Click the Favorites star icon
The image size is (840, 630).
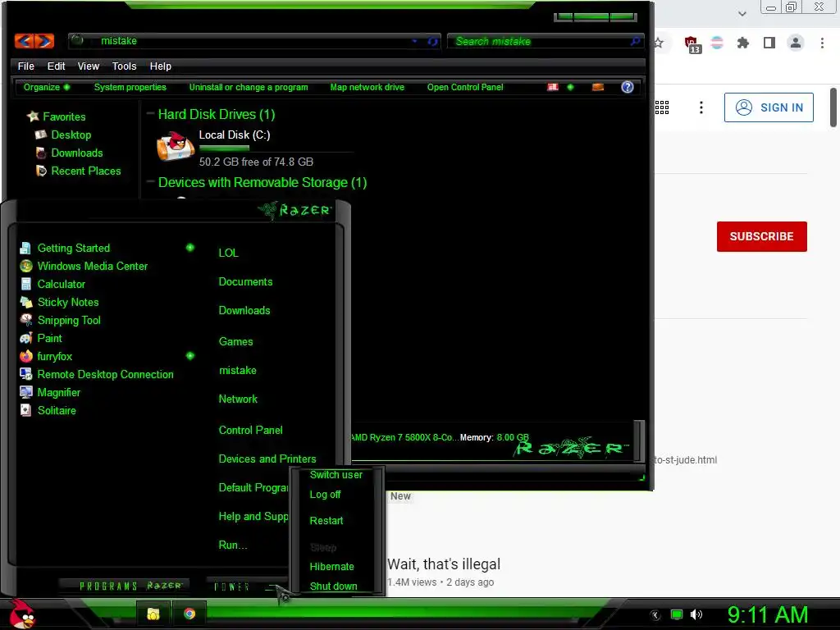33,116
